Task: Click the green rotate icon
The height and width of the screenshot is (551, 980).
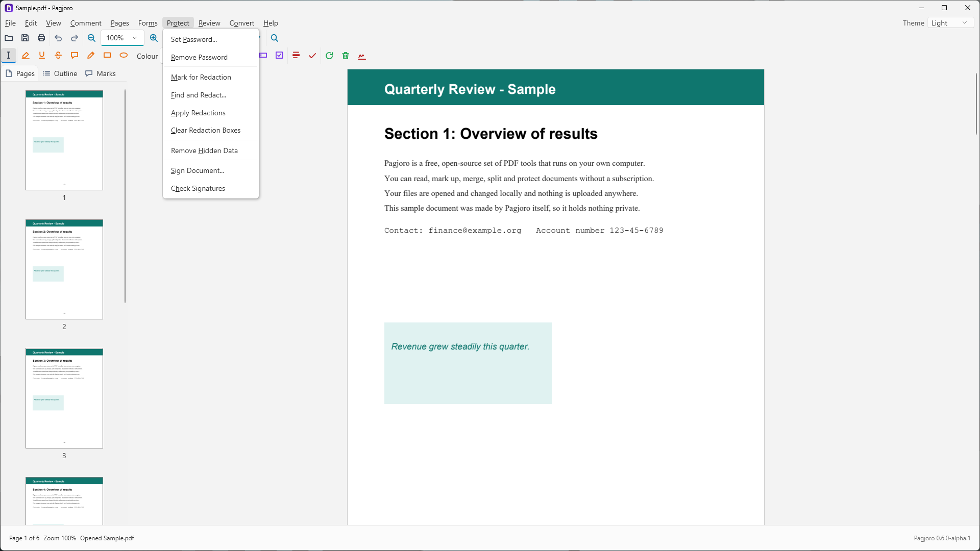Action: [329, 56]
